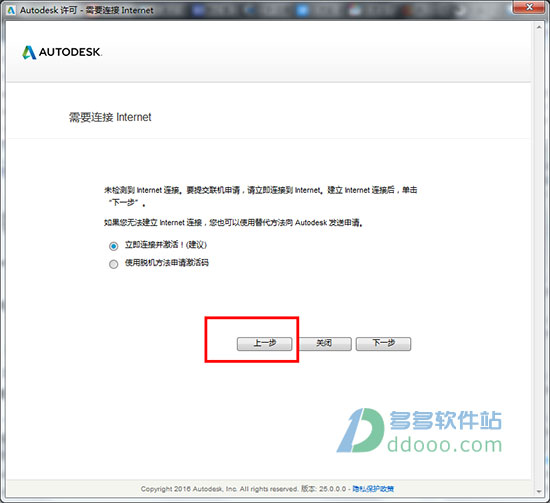This screenshot has width=550, height=503.
Task: Click the Autodesk icon in title bar
Action: [11, 10]
